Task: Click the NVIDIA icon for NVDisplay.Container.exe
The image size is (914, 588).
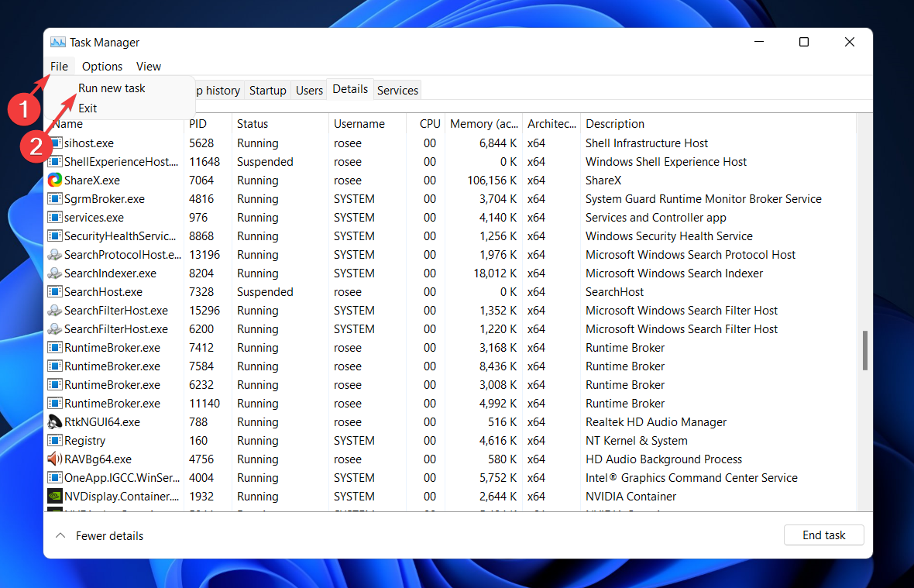Action: pos(54,496)
